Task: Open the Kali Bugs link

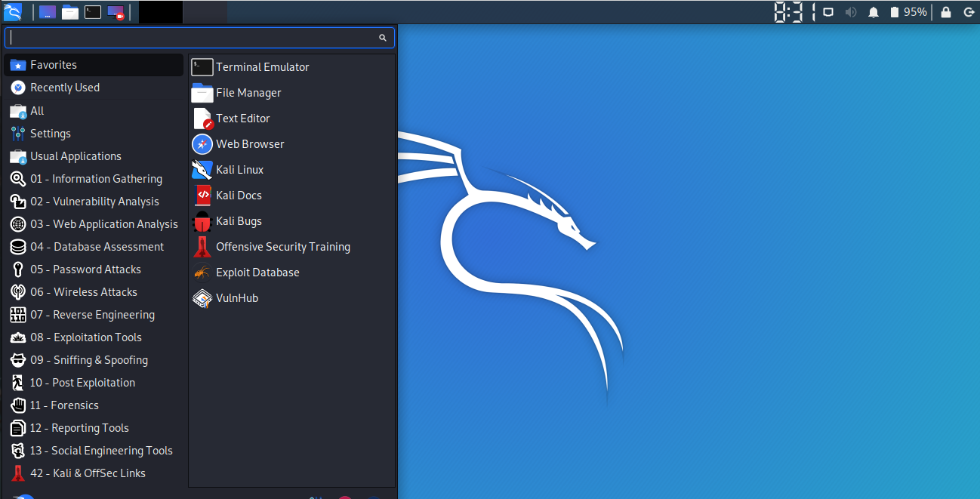Action: pos(291,221)
